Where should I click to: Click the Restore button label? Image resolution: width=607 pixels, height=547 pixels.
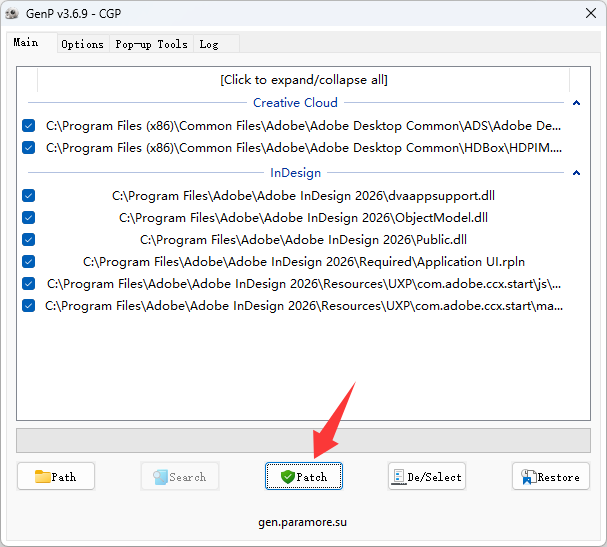click(x=559, y=477)
